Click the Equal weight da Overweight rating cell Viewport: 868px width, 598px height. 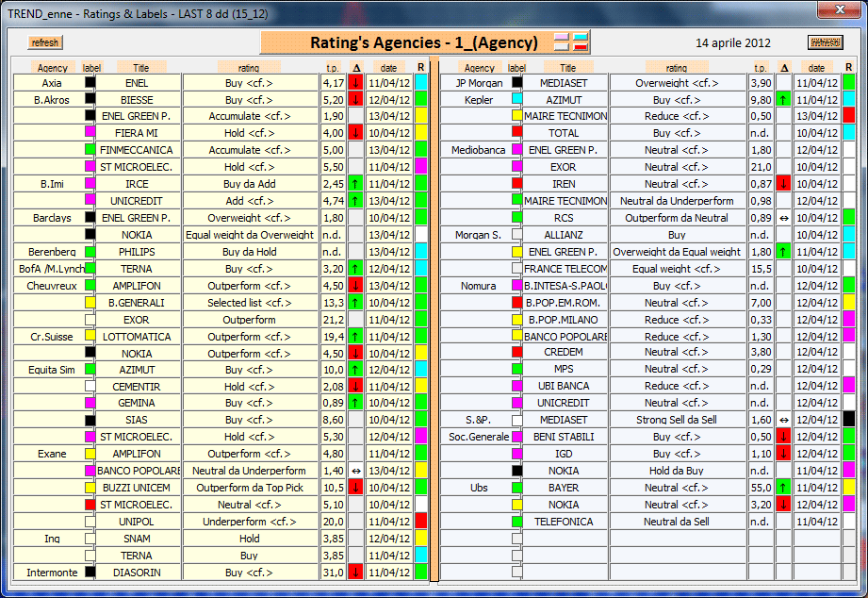coord(250,235)
